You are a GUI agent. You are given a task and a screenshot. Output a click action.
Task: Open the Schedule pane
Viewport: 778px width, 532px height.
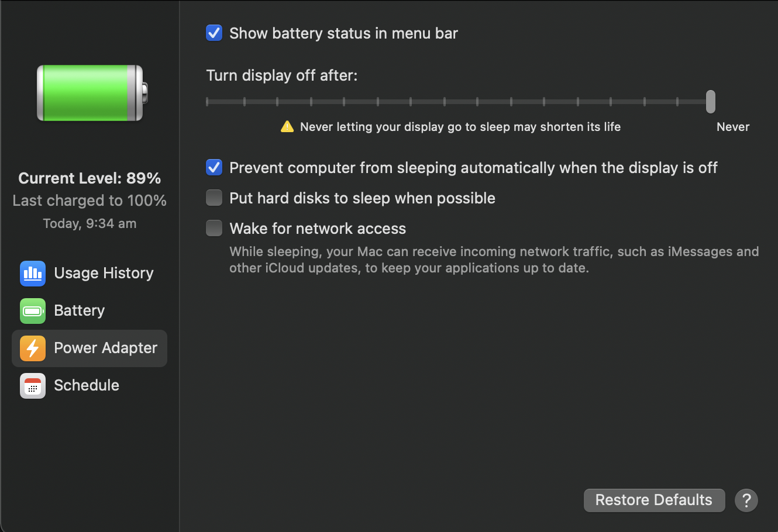pos(87,386)
